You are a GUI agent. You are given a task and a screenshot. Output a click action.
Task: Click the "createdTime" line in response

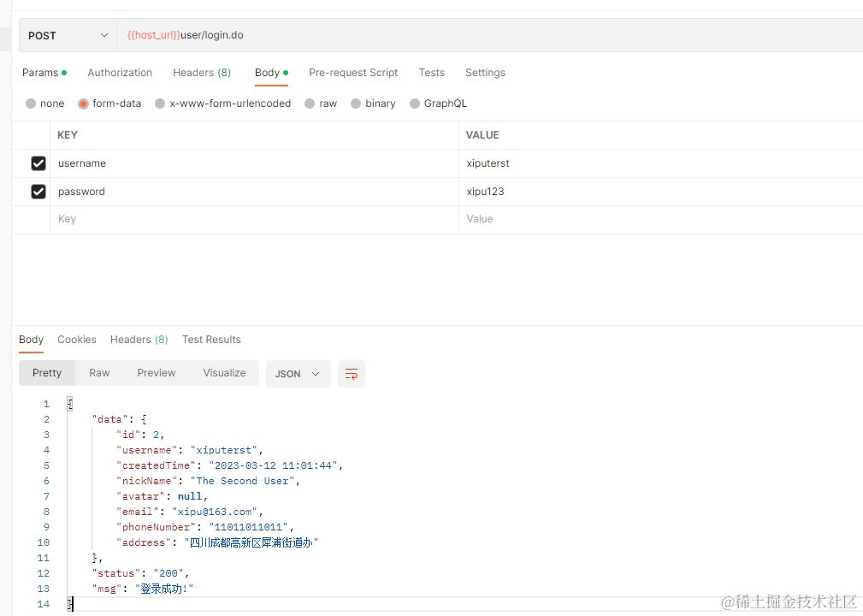[229, 465]
